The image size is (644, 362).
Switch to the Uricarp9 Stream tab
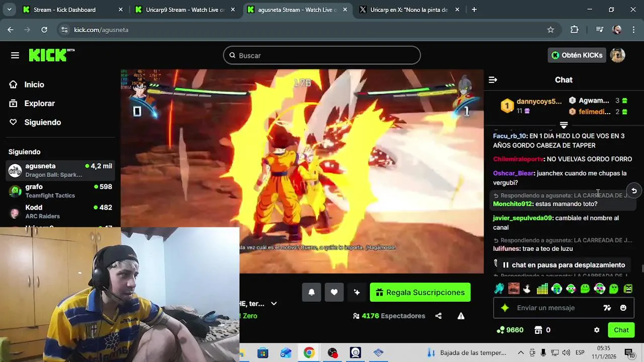pos(185,10)
